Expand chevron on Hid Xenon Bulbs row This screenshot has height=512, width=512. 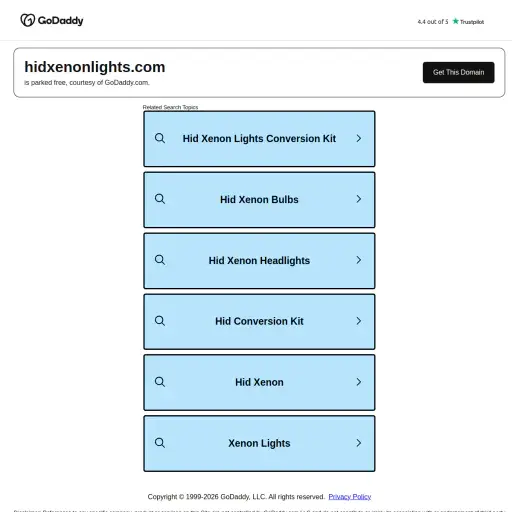pyautogui.click(x=359, y=199)
